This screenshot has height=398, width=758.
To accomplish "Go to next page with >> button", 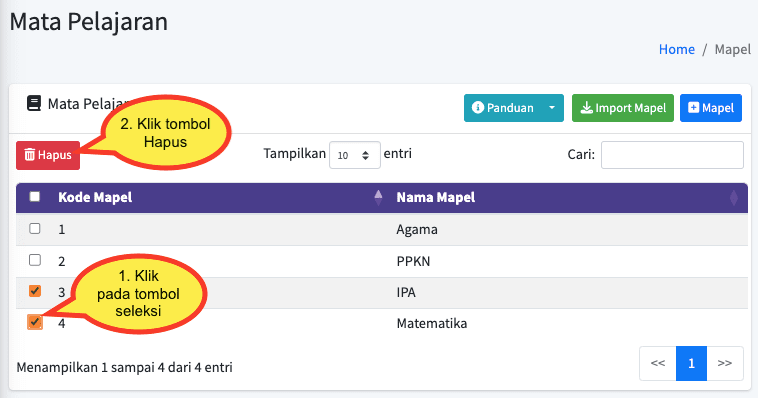I will (725, 363).
